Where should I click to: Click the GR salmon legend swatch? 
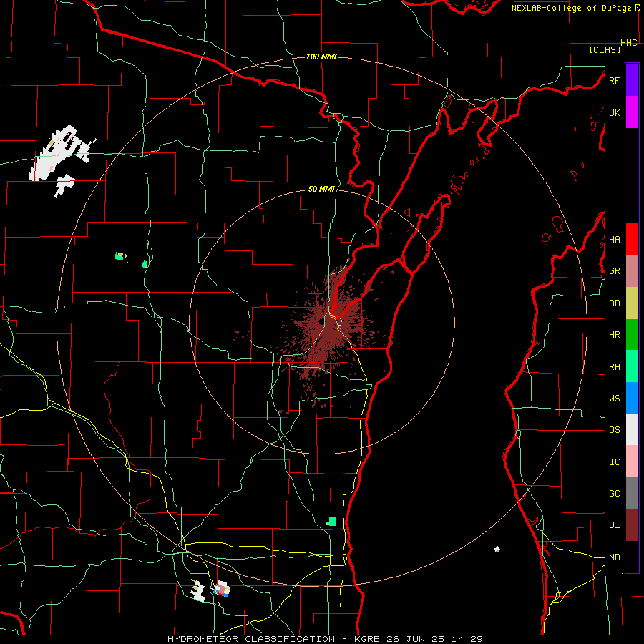tap(632, 271)
